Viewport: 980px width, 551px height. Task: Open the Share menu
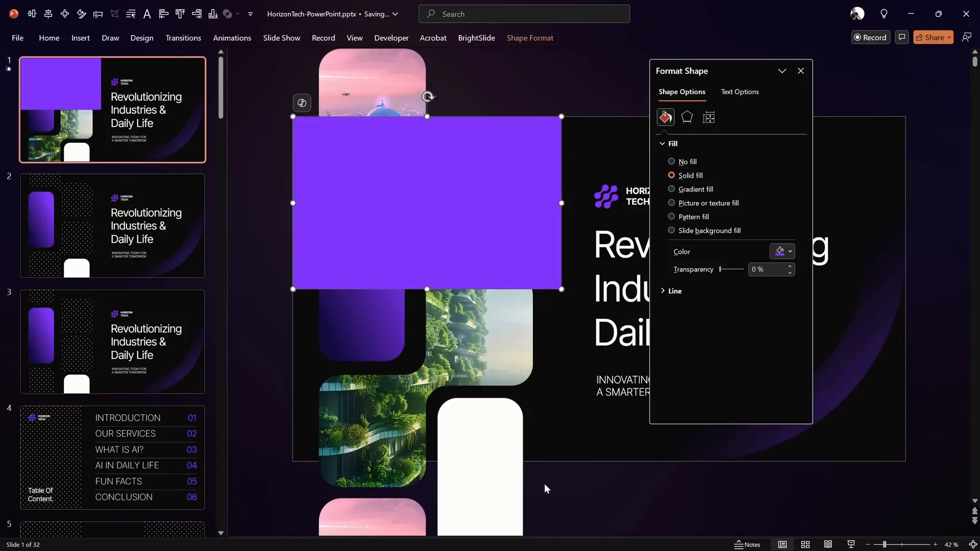pos(933,37)
